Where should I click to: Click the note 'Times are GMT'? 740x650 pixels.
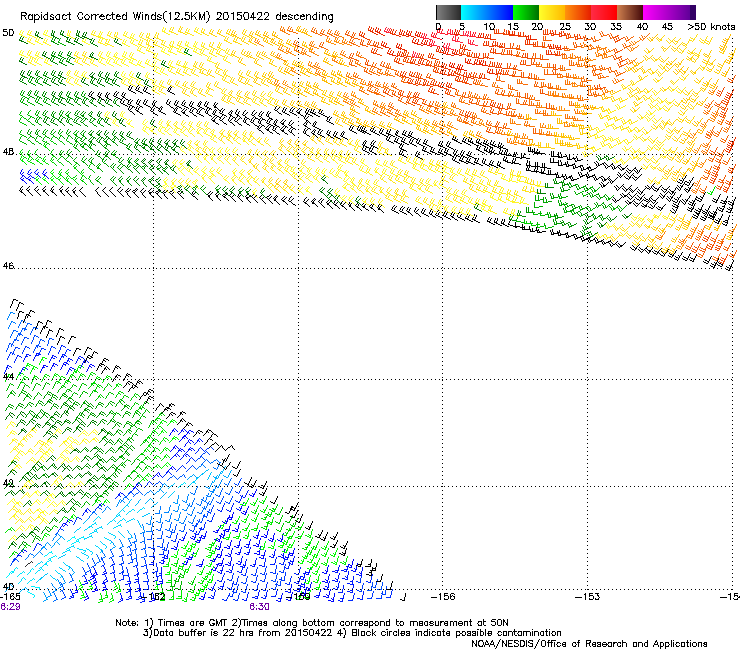pyautogui.click(x=193, y=623)
